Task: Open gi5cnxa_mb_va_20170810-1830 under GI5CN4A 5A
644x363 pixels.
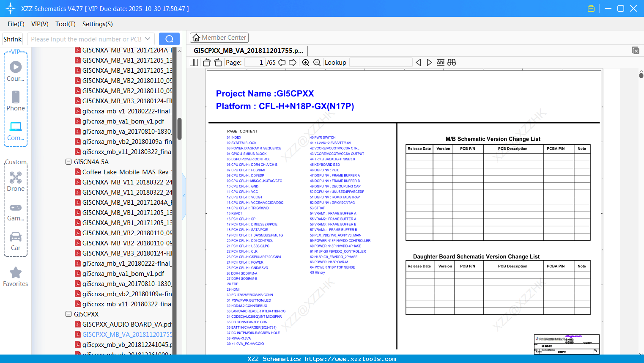Action: click(123, 283)
